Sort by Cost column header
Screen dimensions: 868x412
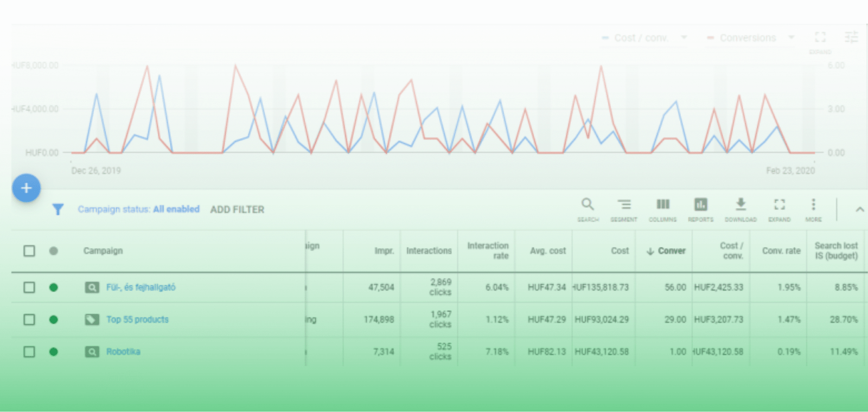(x=620, y=251)
